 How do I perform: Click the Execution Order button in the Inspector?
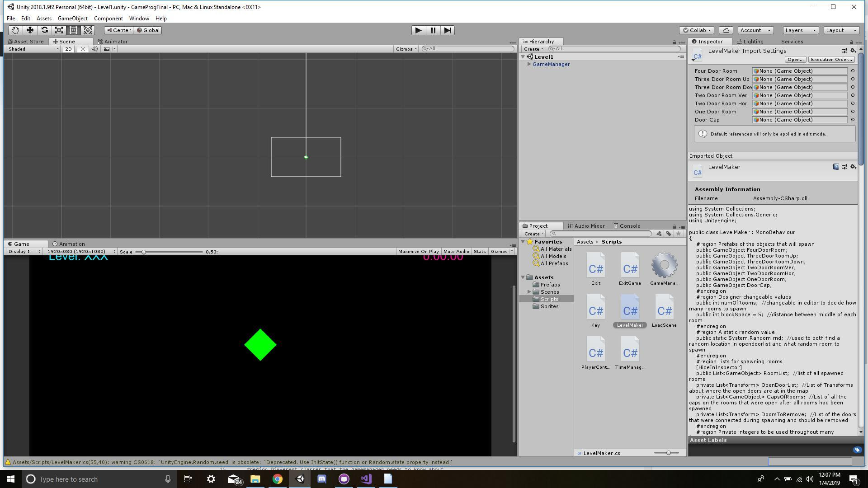[x=831, y=59]
